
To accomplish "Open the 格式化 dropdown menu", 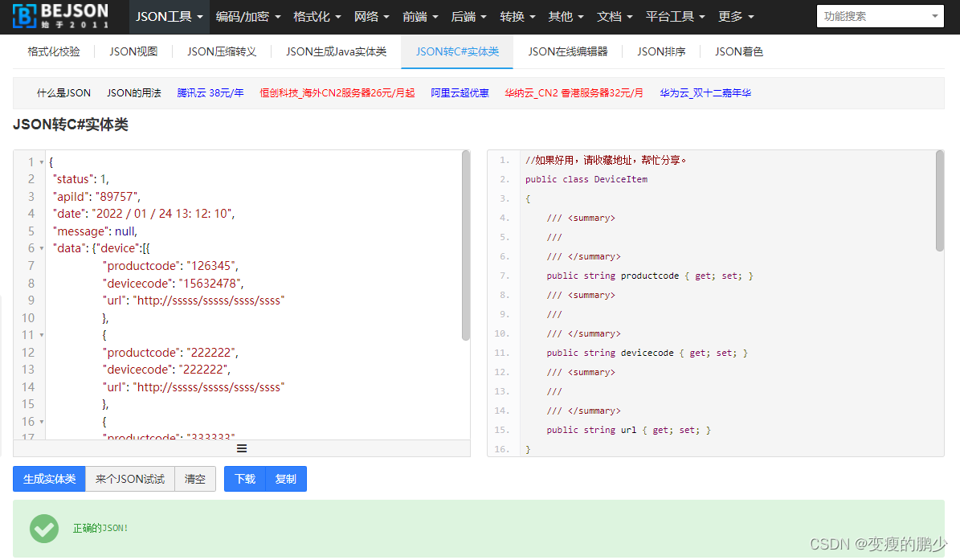I will (x=317, y=17).
